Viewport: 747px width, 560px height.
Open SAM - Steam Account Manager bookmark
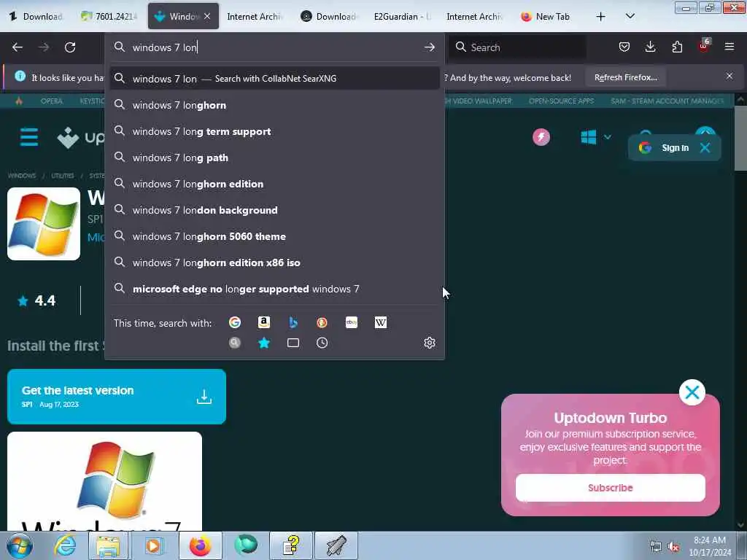coord(667,101)
